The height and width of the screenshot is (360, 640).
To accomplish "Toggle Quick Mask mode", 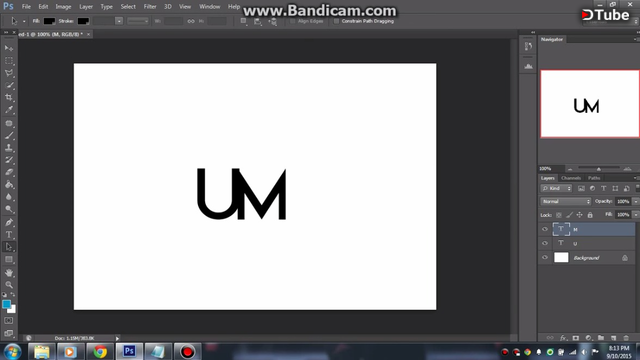I will (x=9, y=321).
